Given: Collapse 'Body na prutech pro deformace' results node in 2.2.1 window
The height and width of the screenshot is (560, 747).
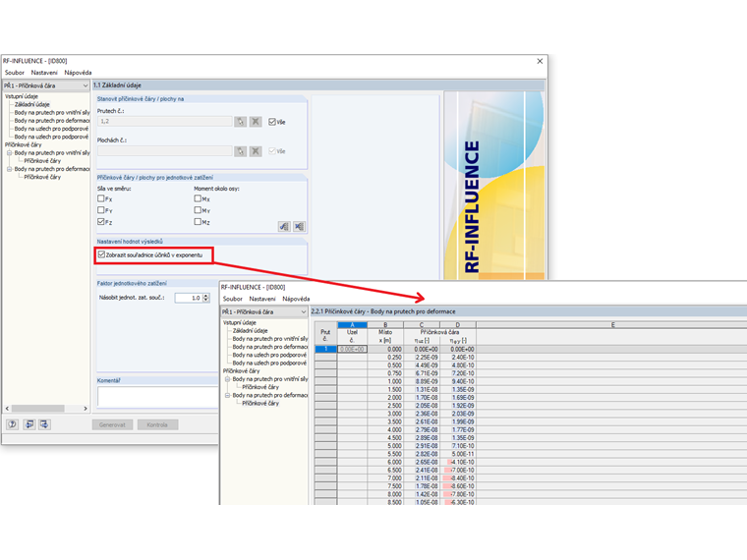Looking at the screenshot, I should pos(227,395).
